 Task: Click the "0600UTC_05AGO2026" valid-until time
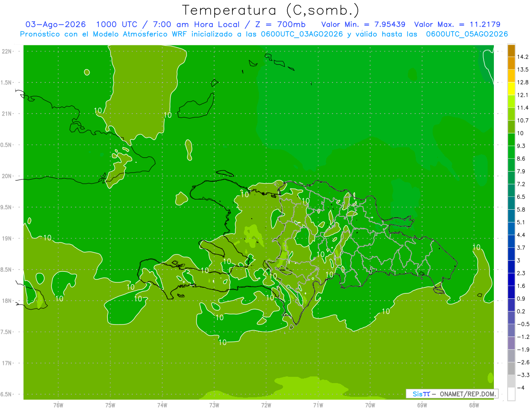[467, 34]
